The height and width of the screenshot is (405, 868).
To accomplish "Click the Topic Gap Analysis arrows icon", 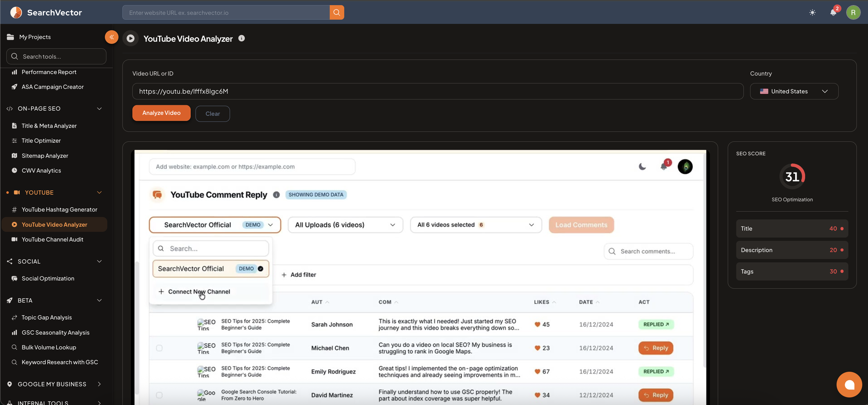I will (x=15, y=317).
